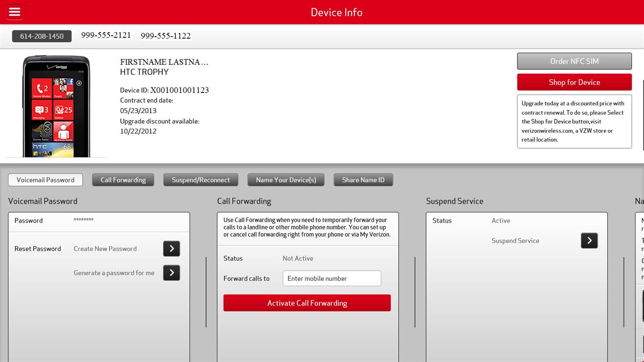
Task: Click Create New Password label
Action: tap(105, 248)
